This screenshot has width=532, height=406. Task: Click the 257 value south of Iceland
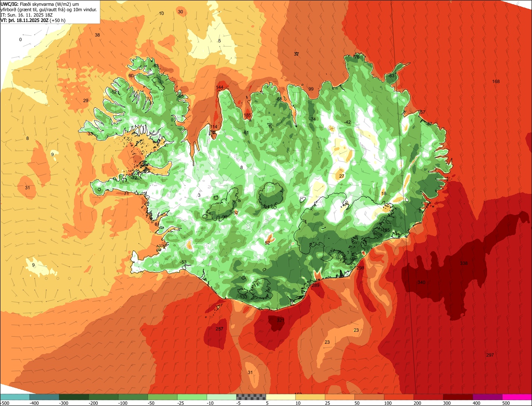pos(219,329)
